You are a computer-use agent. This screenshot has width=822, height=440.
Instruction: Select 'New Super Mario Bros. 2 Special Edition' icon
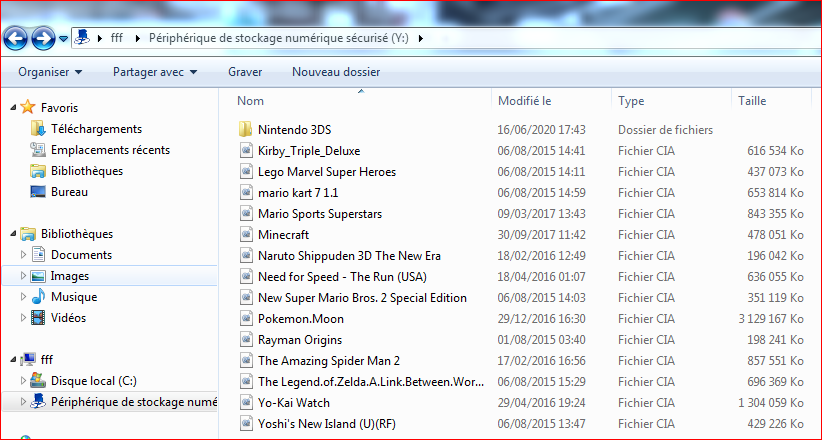pos(246,297)
